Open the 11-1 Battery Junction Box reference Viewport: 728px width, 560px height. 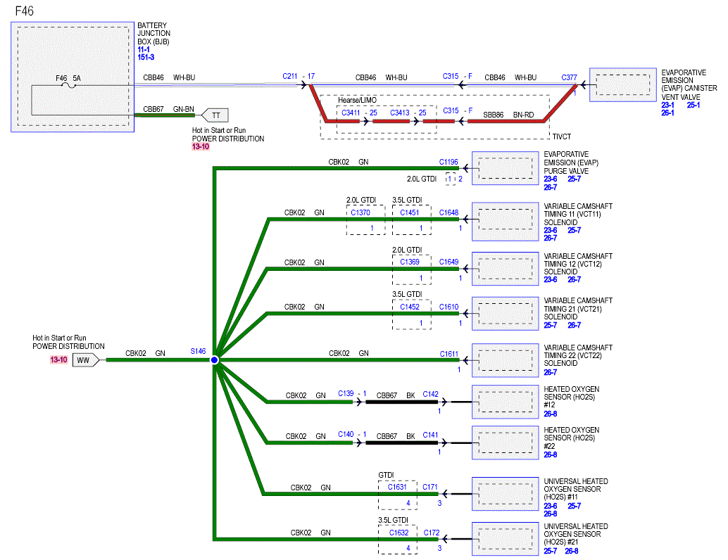click(144, 49)
